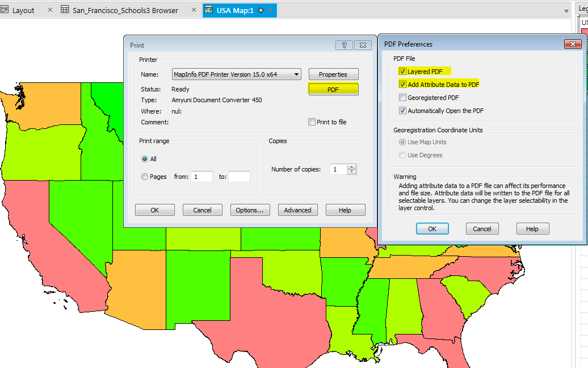Confirm PDF Preferences with OK
The height and width of the screenshot is (368, 588).
tap(432, 229)
